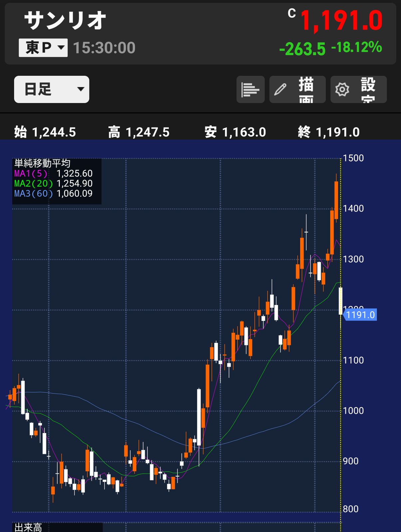Select the MA2(20) 1,254.90 legend entry
Image resolution: width=401 pixels, height=532 pixels.
coord(53,184)
